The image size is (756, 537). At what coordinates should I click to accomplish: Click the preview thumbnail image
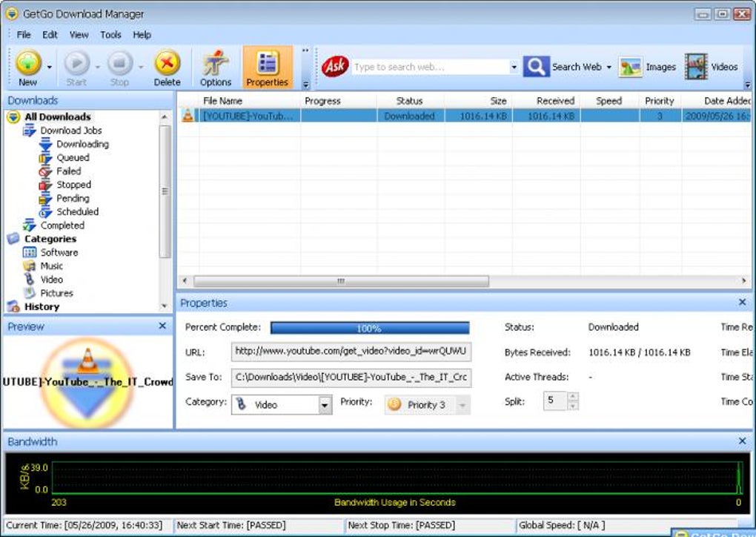pyautogui.click(x=87, y=382)
